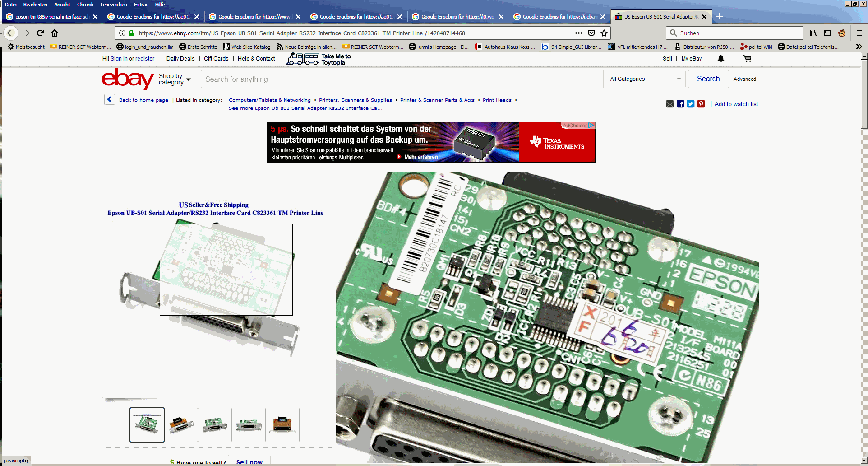Expand the Shop by category dropdown
868x466 pixels.
[175, 79]
